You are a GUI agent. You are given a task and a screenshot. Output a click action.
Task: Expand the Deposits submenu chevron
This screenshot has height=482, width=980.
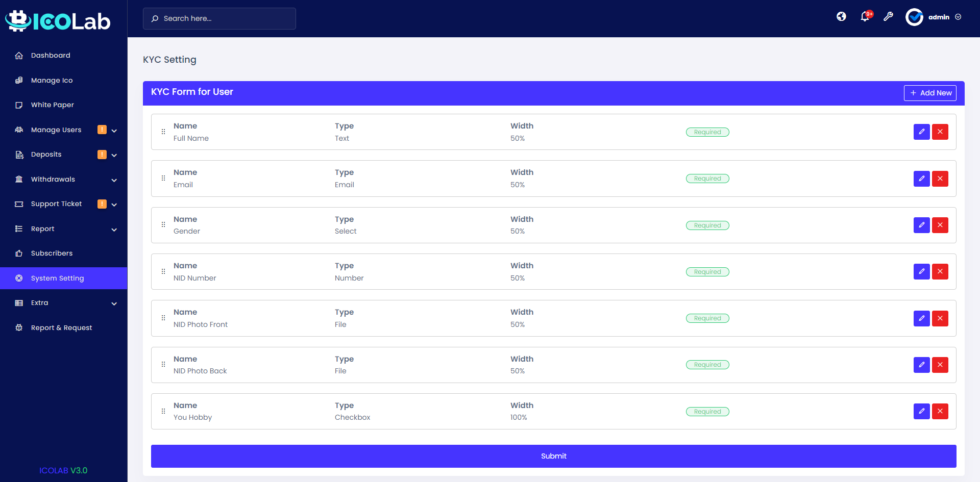click(114, 155)
